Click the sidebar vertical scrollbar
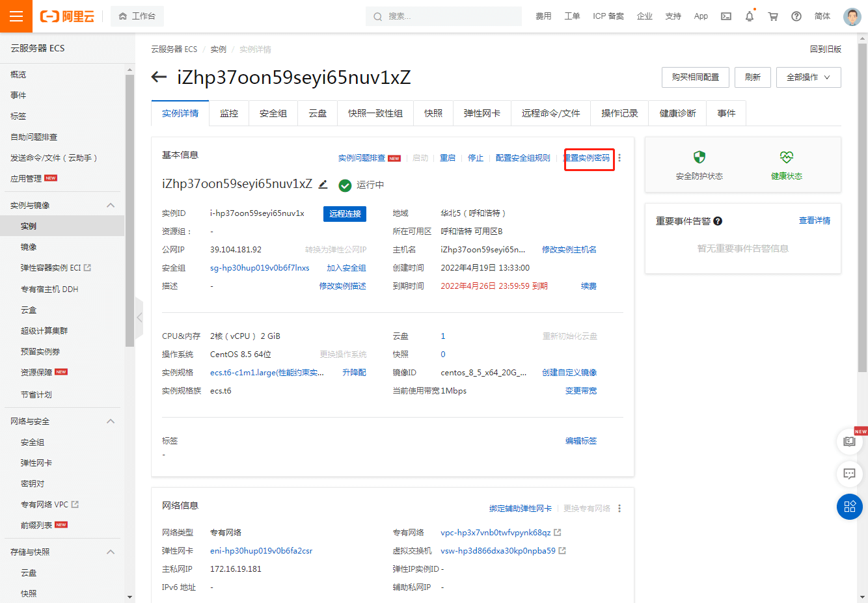The height and width of the screenshot is (603, 868). (x=129, y=211)
